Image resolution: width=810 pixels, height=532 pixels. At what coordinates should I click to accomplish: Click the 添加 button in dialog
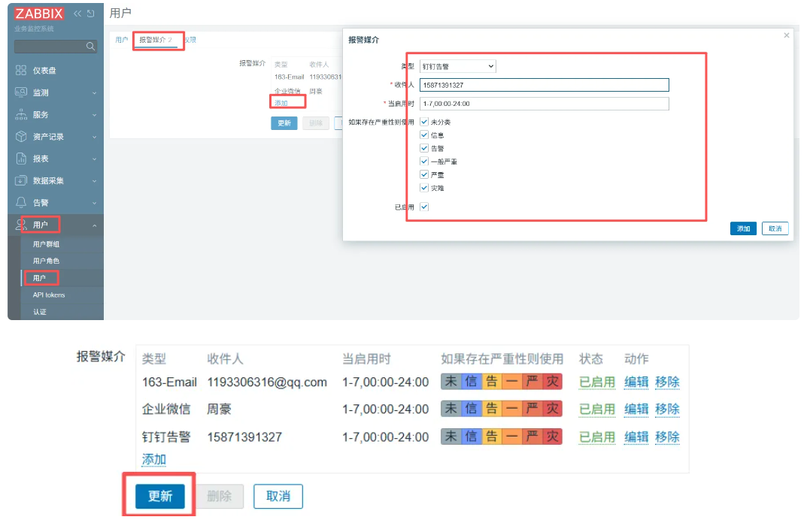[743, 228]
